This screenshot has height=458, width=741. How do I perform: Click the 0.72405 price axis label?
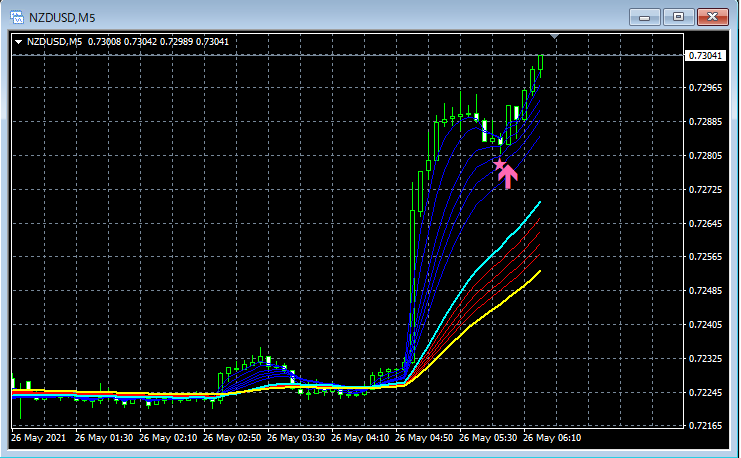tap(705, 325)
